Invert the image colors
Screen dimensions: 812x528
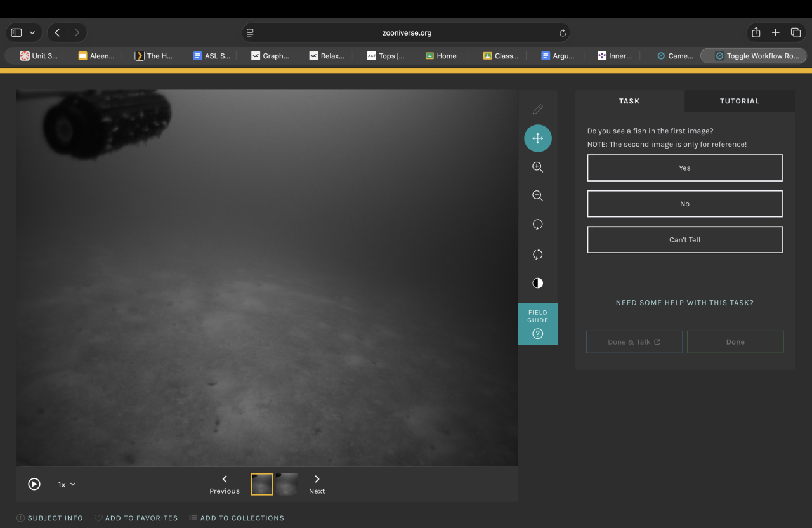click(537, 283)
